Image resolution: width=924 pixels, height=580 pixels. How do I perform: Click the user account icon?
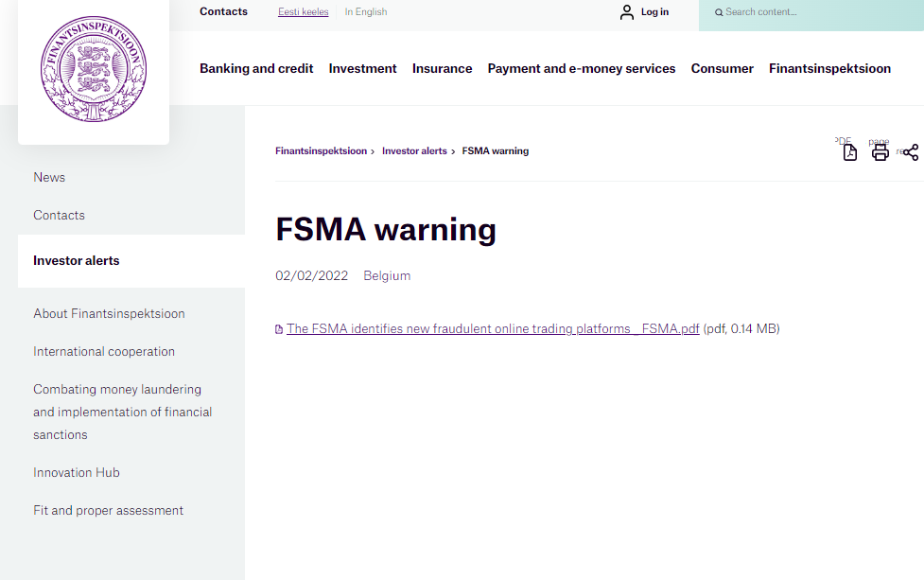(626, 12)
